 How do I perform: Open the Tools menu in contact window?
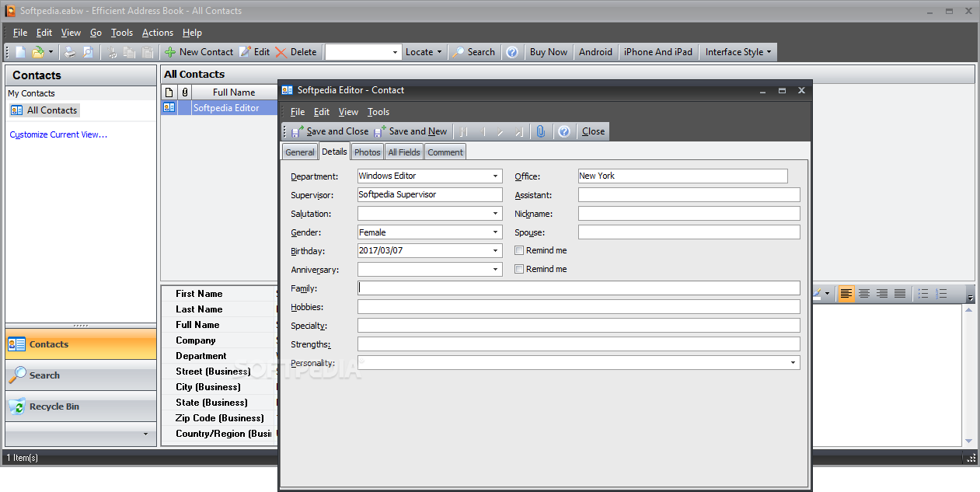pyautogui.click(x=378, y=112)
